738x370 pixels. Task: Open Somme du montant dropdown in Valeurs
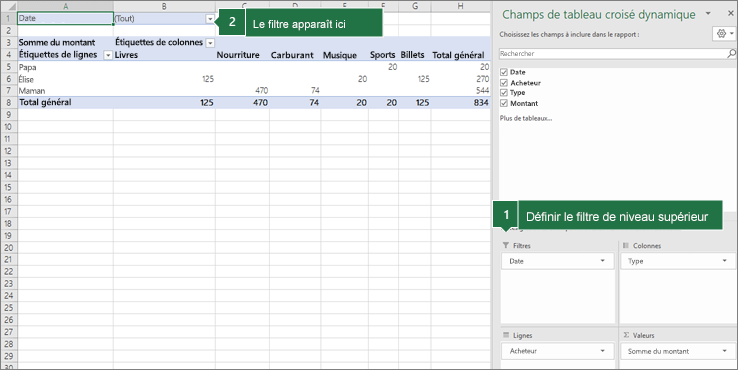[724, 351]
